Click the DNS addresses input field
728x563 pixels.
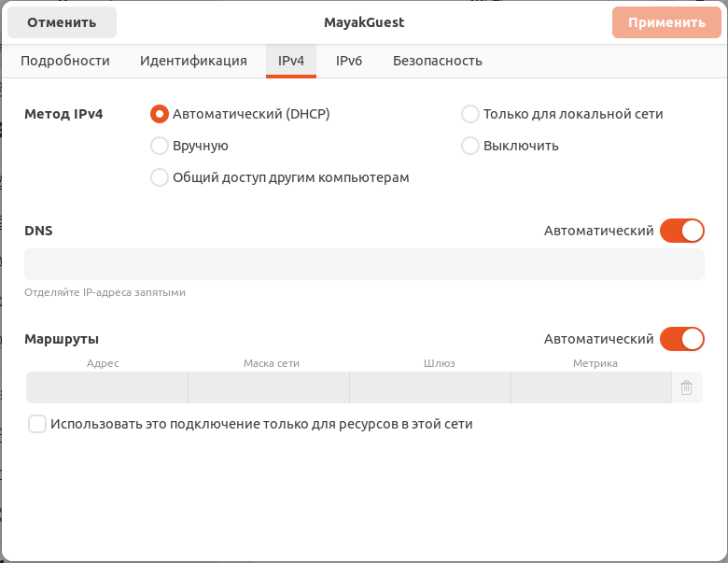364,264
